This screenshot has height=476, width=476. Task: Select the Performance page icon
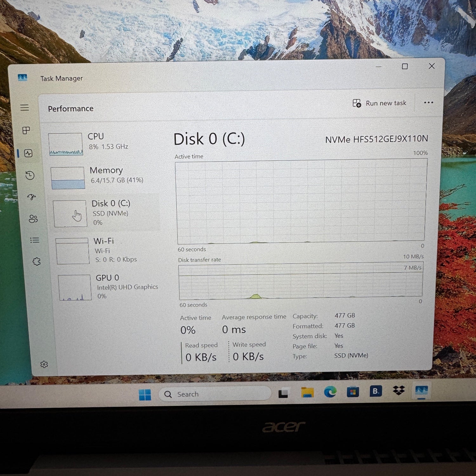coord(28,154)
